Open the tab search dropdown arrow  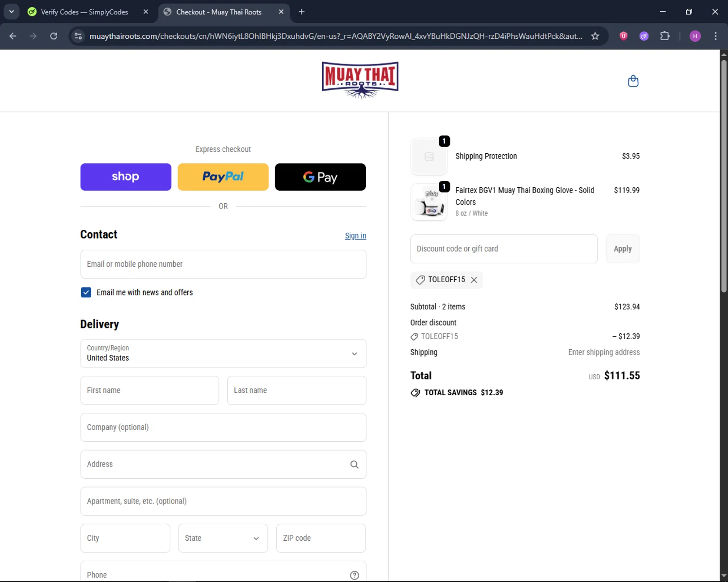pos(11,12)
